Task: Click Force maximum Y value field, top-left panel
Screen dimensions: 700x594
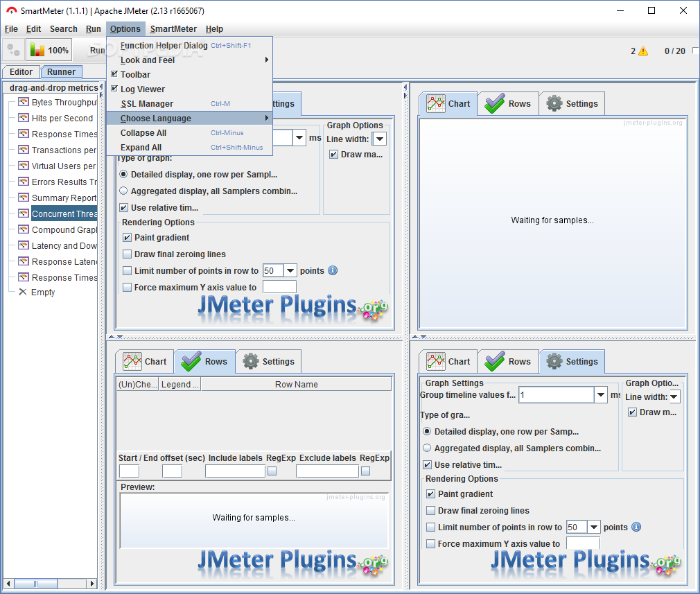Action: [279, 287]
